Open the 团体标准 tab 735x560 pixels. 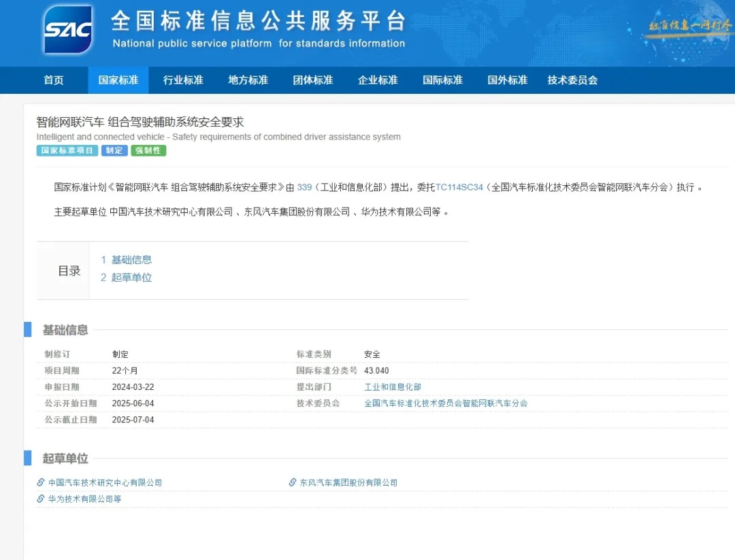(313, 80)
